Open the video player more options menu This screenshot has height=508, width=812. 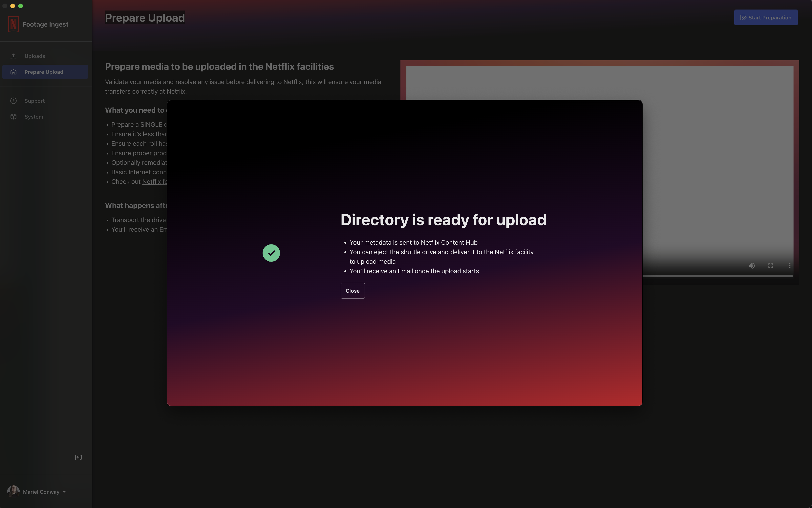[789, 266]
